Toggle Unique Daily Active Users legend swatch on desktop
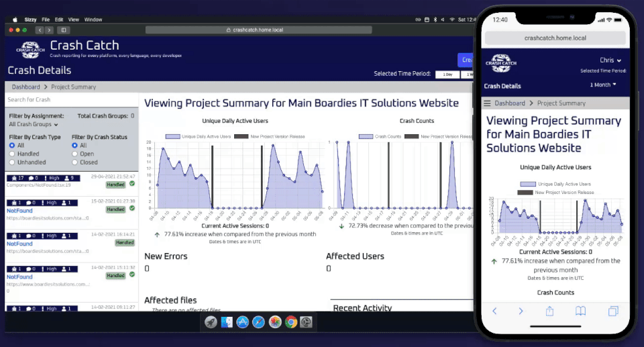The image size is (644, 347). pos(172,136)
